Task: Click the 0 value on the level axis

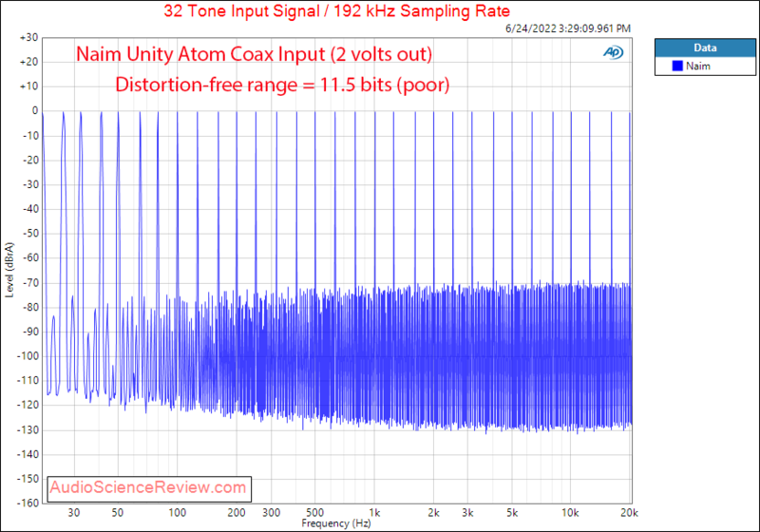Action: pos(35,111)
